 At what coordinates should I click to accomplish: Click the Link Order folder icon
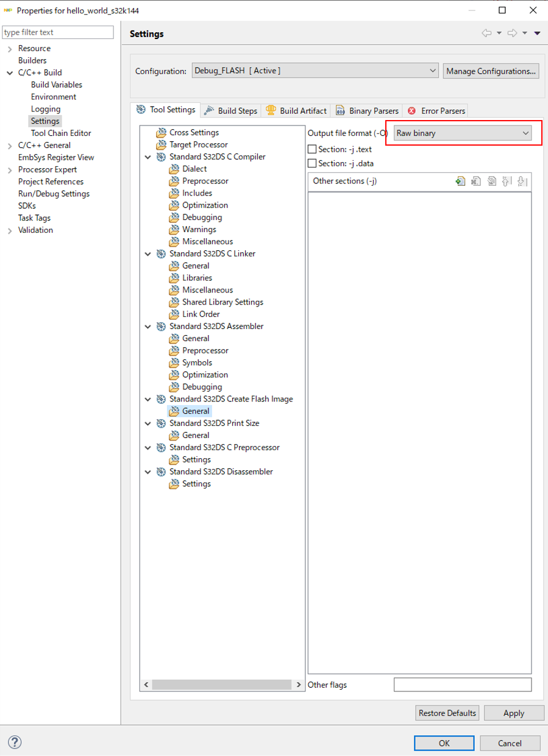[174, 314]
